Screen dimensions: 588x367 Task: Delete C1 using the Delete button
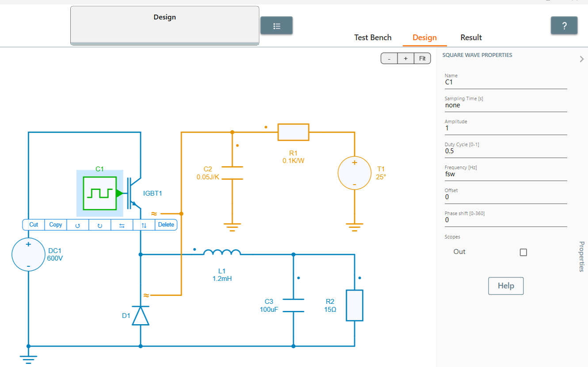point(166,224)
